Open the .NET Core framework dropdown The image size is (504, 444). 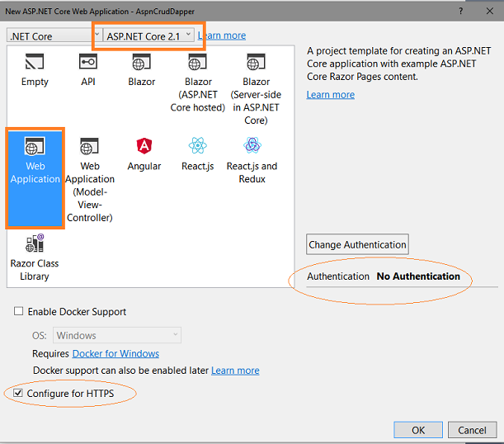point(54,35)
